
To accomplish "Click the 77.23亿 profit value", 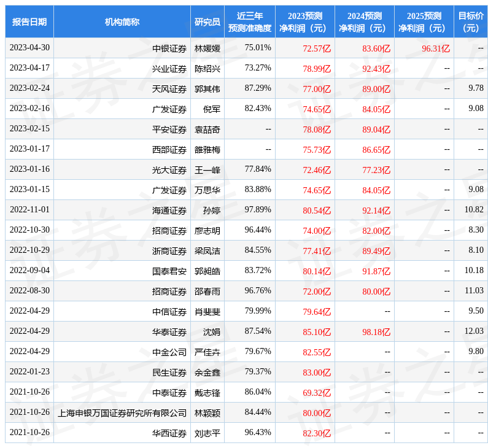I will (x=376, y=170).
